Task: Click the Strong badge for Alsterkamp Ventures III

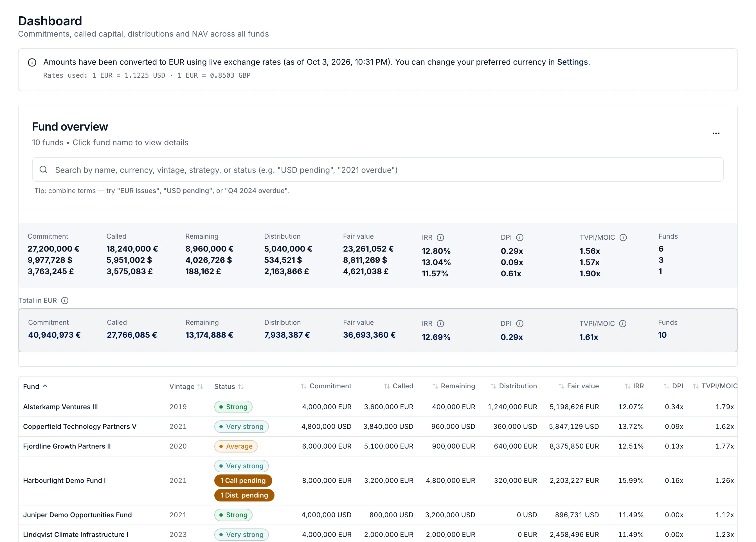Action: 233,407
